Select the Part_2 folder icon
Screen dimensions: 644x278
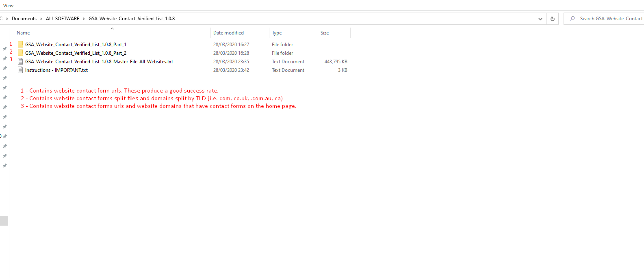point(20,53)
